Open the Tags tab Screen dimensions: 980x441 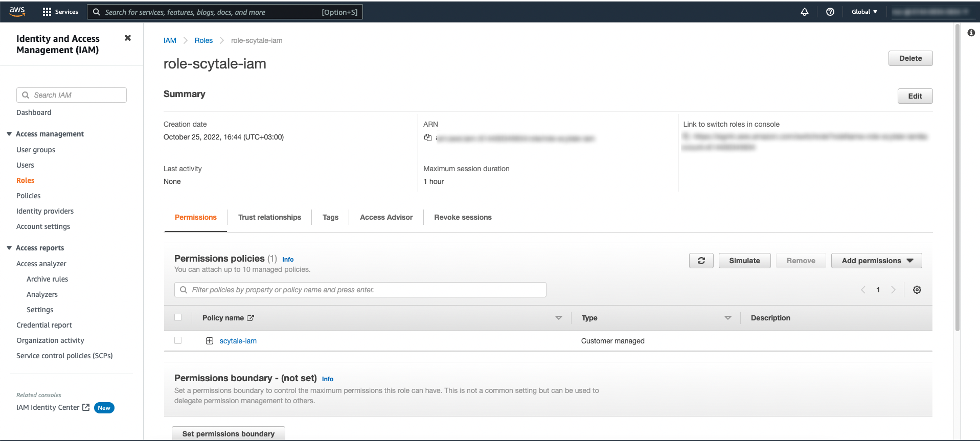tap(330, 217)
